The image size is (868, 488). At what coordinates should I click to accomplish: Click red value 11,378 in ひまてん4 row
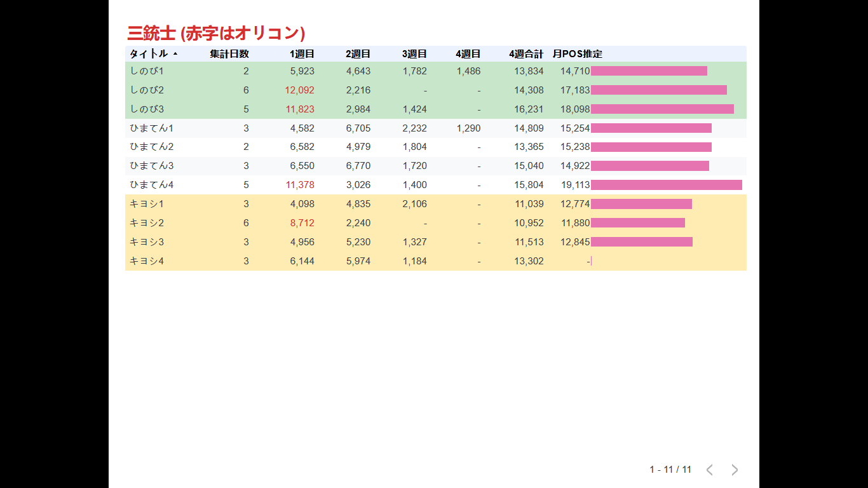[300, 185]
